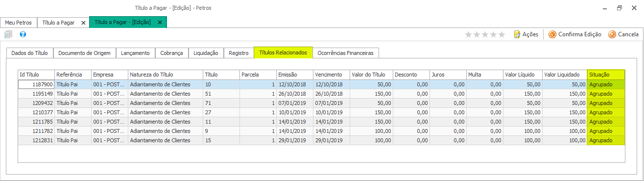Open the Registro tab
Viewport: 644px width, 181px height.
pyautogui.click(x=239, y=52)
